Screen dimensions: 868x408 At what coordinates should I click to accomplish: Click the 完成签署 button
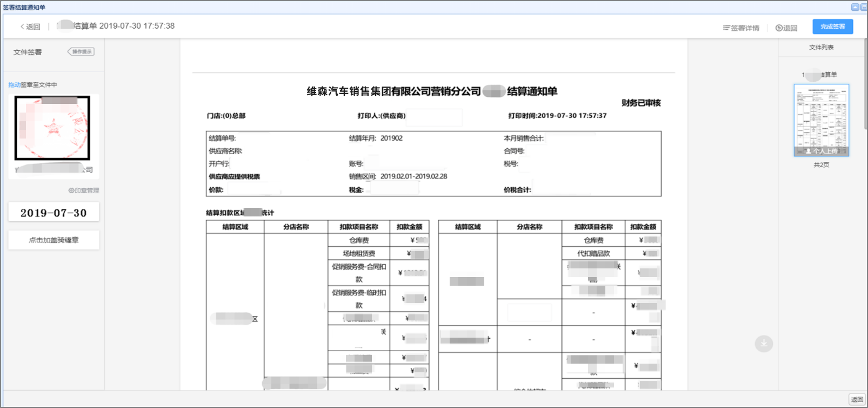pyautogui.click(x=832, y=27)
